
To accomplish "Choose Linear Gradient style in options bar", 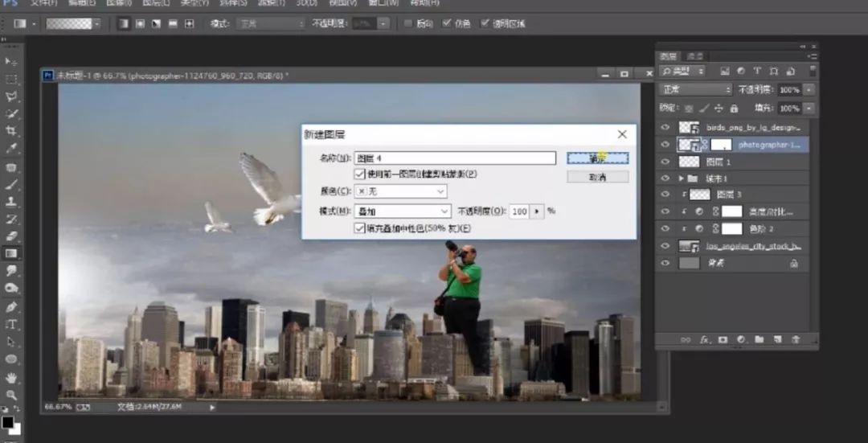I will click(x=124, y=24).
